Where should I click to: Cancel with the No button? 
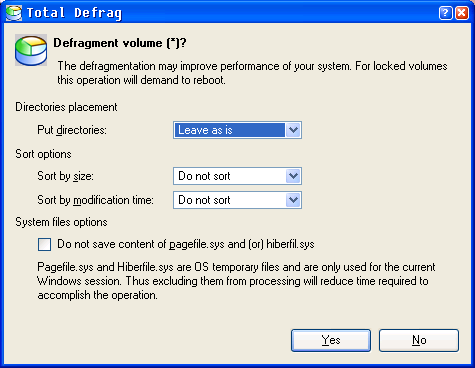tap(419, 340)
